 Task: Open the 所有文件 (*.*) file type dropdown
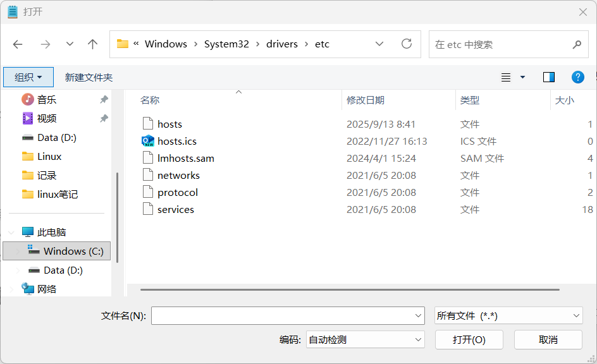[x=508, y=316]
